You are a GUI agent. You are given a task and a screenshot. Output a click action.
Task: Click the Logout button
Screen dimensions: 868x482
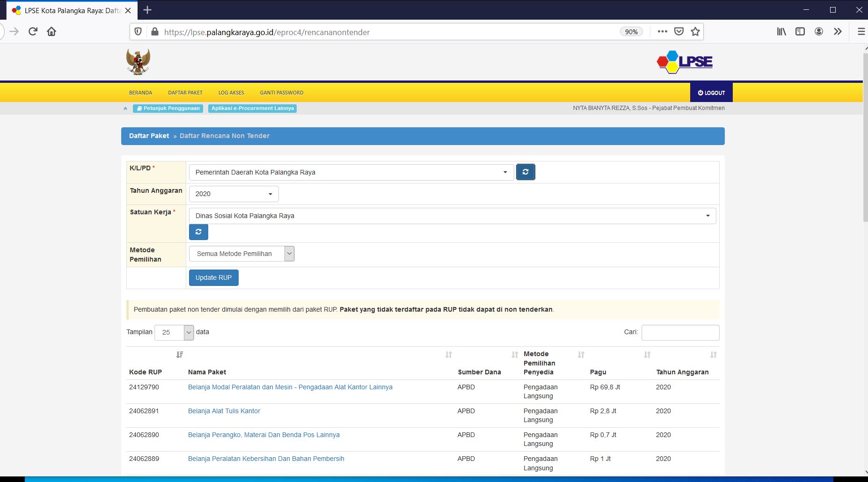(x=711, y=93)
